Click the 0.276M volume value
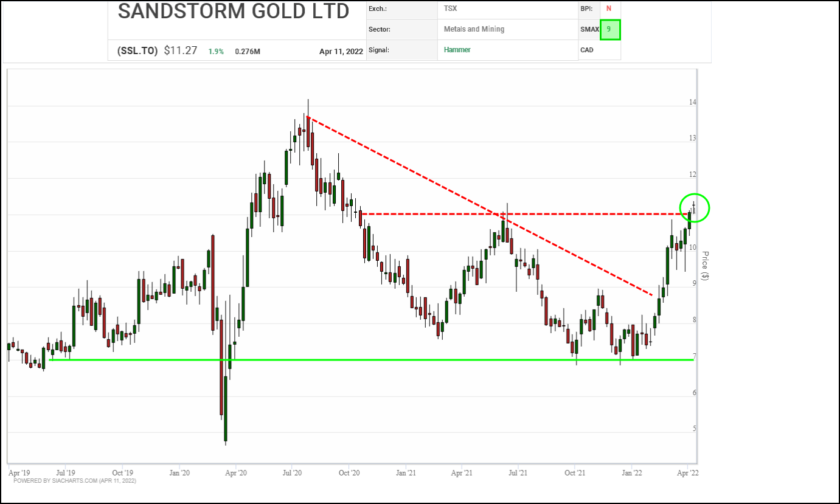This screenshot has width=840, height=504. click(248, 52)
